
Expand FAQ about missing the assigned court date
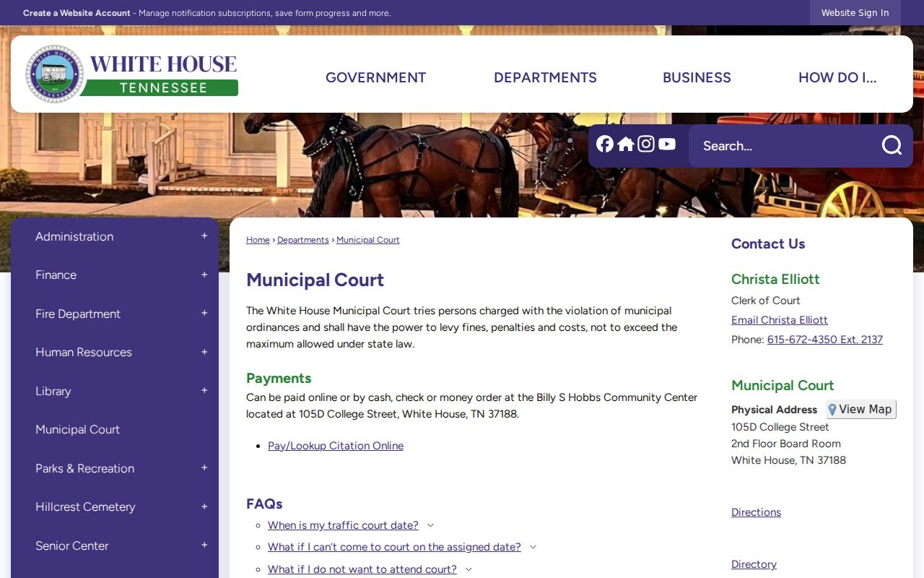click(394, 547)
